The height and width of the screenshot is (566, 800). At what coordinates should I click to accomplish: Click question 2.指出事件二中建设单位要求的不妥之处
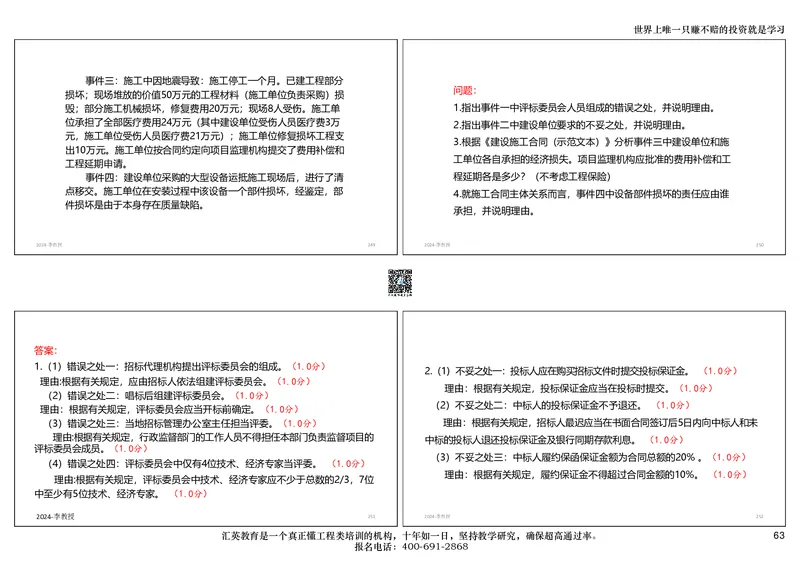(570, 125)
